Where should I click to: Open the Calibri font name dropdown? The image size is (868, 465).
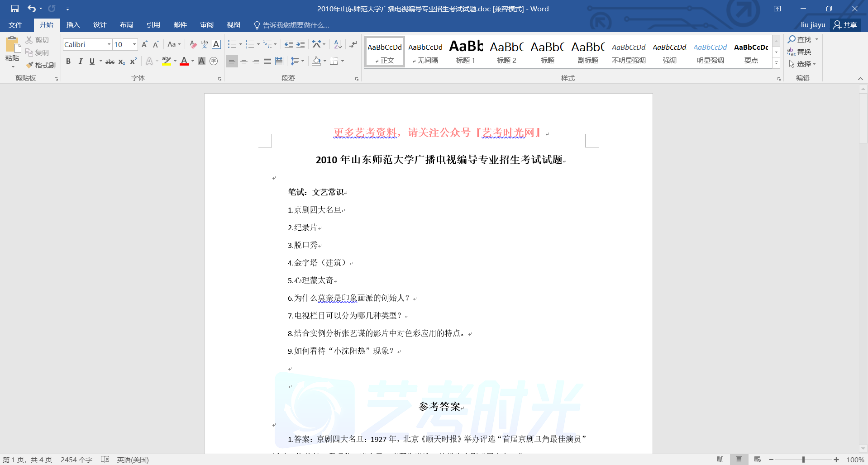click(109, 44)
